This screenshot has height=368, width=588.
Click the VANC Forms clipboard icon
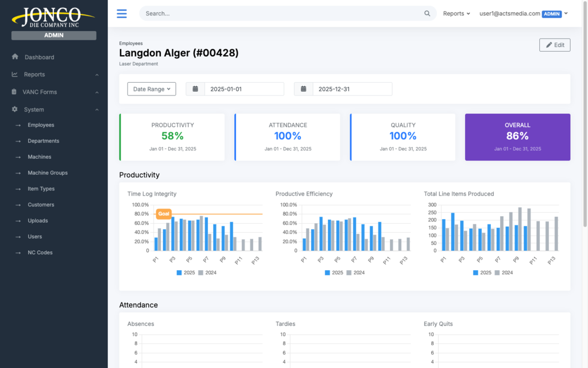point(15,92)
